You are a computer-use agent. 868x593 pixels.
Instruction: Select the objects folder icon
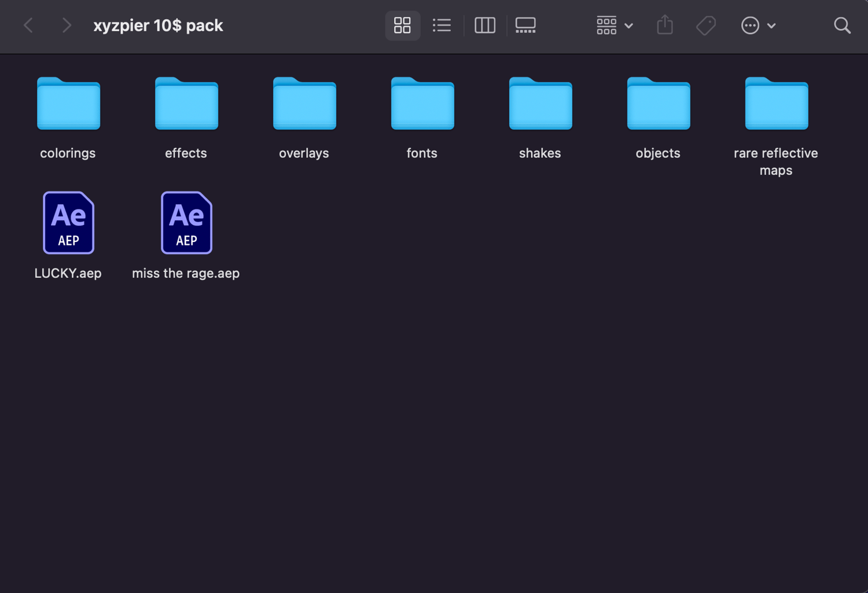pos(659,104)
